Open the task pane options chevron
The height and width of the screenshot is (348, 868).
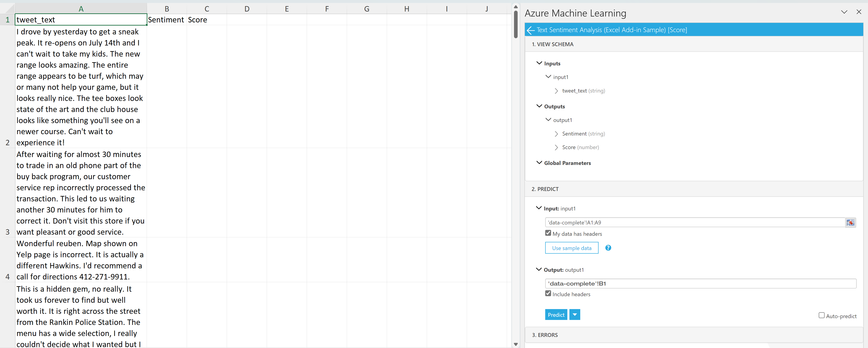844,12
